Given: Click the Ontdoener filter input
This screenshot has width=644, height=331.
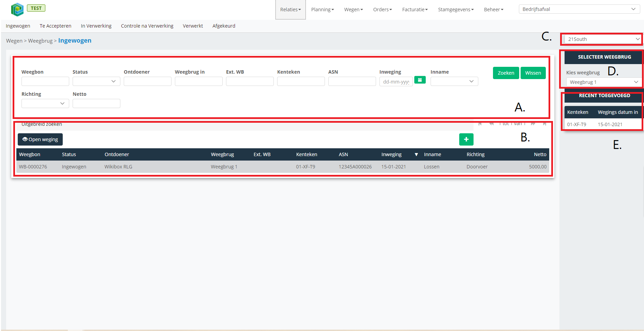Looking at the screenshot, I should [148, 81].
